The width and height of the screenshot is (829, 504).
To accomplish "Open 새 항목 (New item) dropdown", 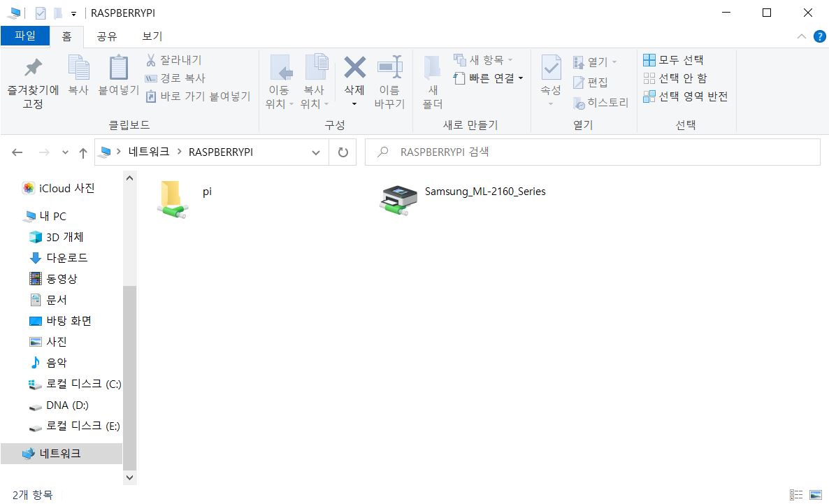I will pos(483,59).
